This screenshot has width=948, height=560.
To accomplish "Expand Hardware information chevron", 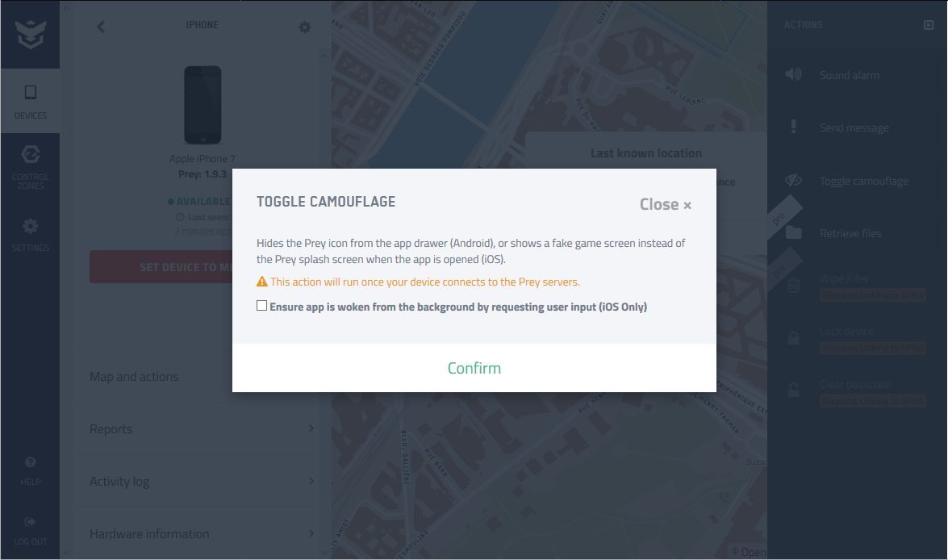I will pyautogui.click(x=311, y=533).
